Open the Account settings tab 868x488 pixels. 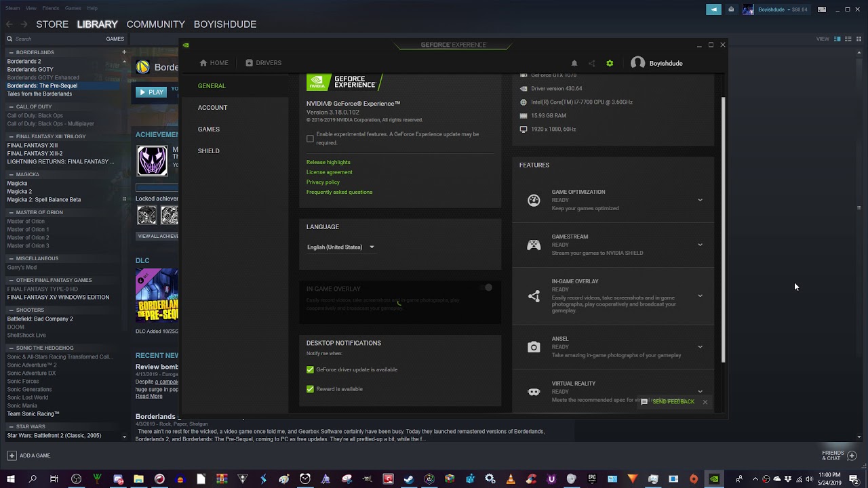click(x=212, y=108)
